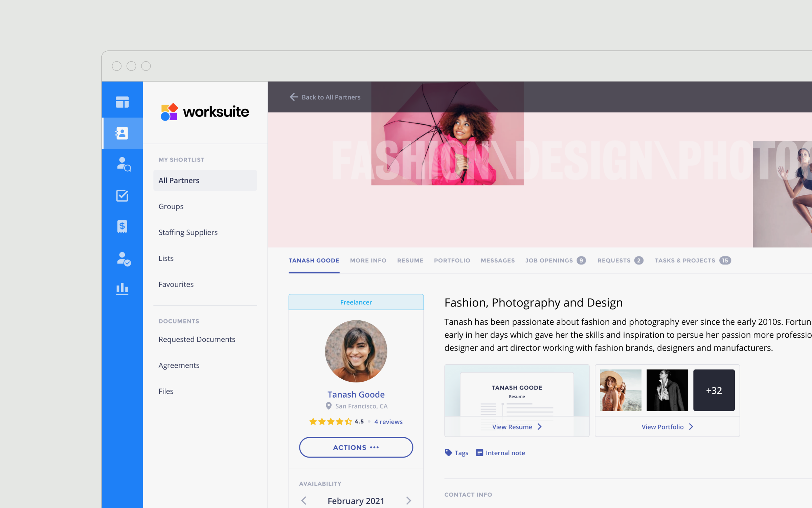Open Favourites menu item
This screenshot has height=508, width=812.
click(176, 284)
